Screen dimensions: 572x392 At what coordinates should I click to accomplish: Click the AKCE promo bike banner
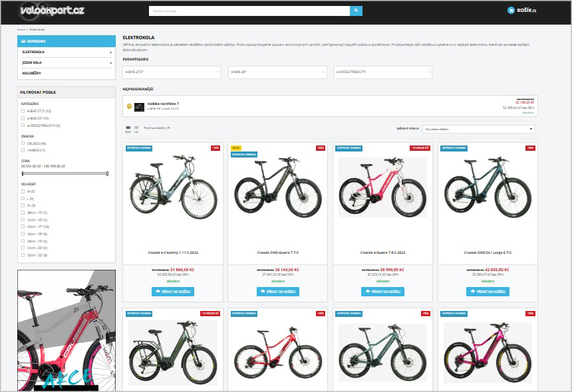[x=67, y=330]
